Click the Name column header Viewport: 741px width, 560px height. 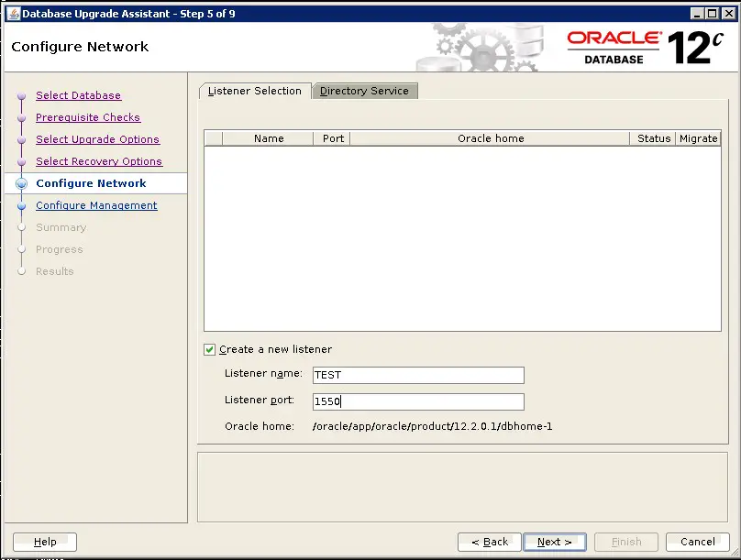[269, 138]
